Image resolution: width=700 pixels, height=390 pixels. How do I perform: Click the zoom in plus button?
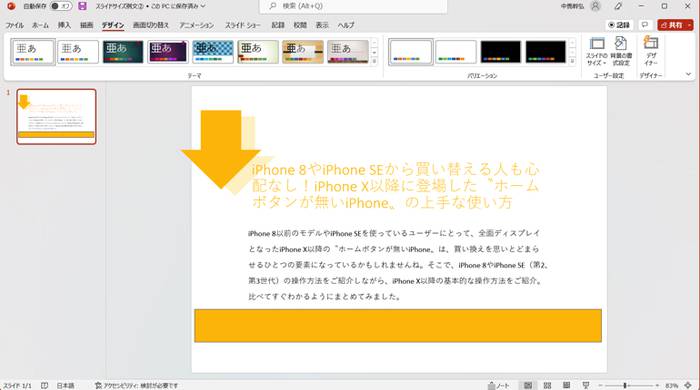pos(657,386)
